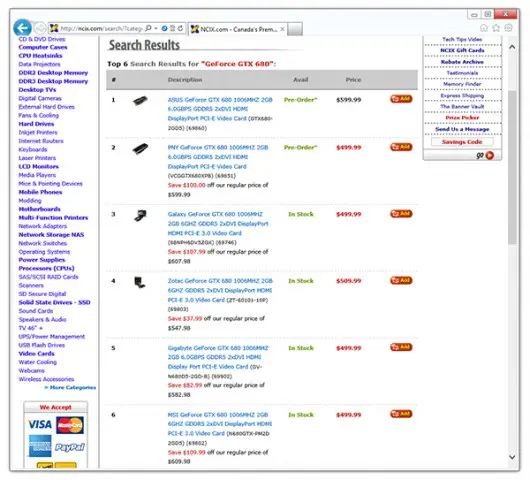Viewport: 530px width, 480px height.
Task: Click the MasterCard payment logo
Action: coord(70,425)
